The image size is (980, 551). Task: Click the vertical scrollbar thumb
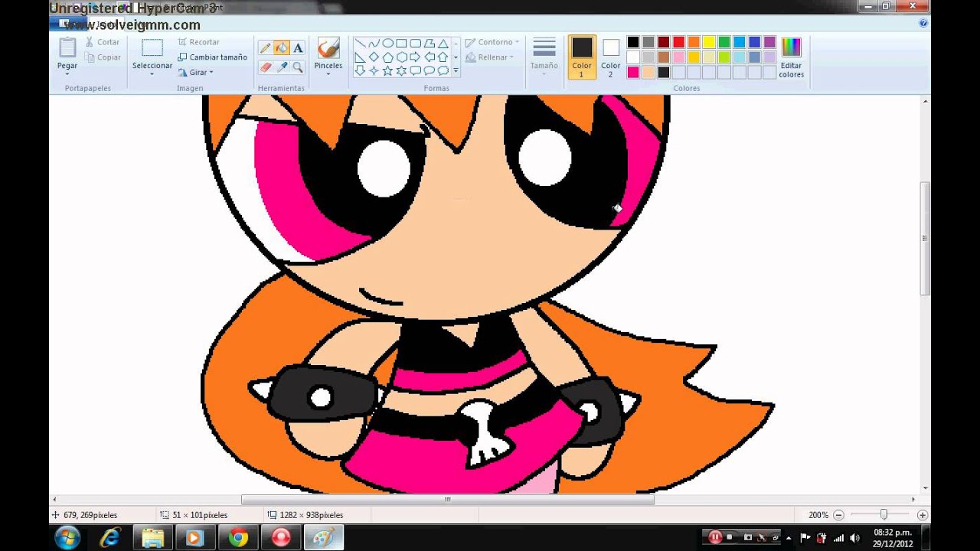[926, 238]
